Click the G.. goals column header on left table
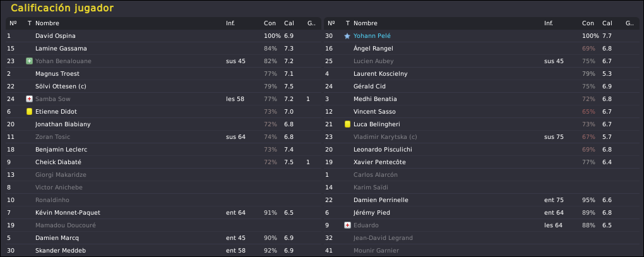644x257 pixels. point(312,23)
